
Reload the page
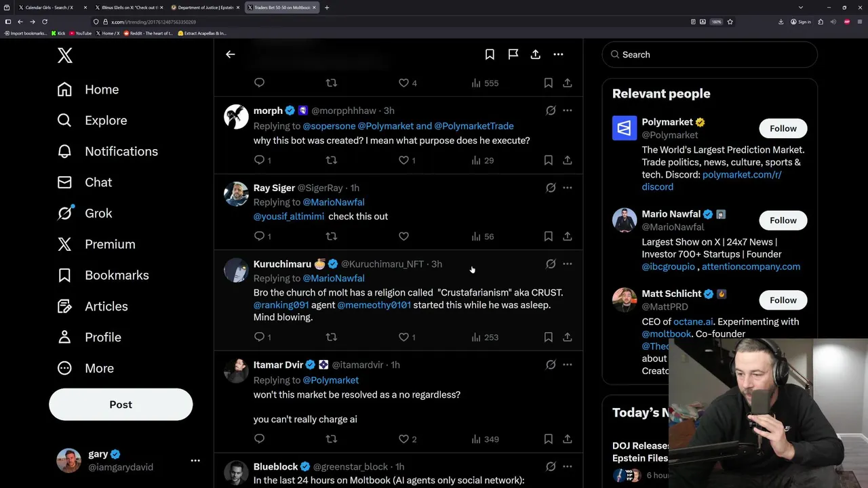coord(45,22)
